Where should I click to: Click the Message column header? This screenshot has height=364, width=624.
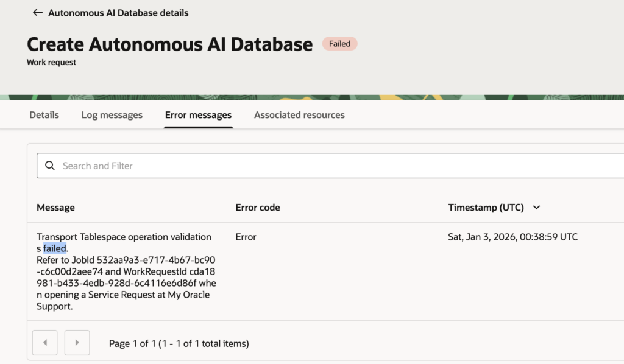pyautogui.click(x=55, y=208)
